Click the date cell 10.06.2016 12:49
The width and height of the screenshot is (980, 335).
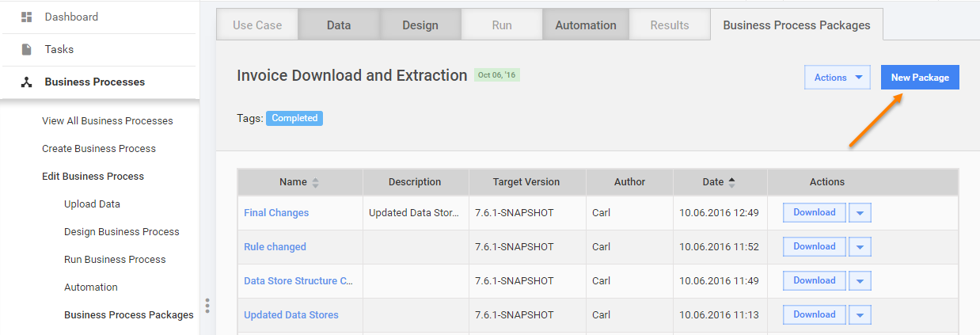(719, 213)
